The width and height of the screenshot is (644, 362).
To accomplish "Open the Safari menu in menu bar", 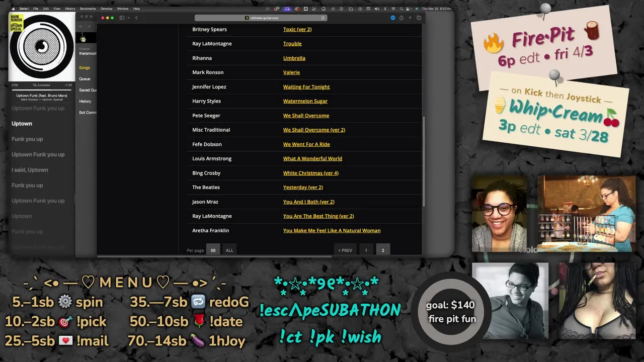I will pyautogui.click(x=24, y=9).
